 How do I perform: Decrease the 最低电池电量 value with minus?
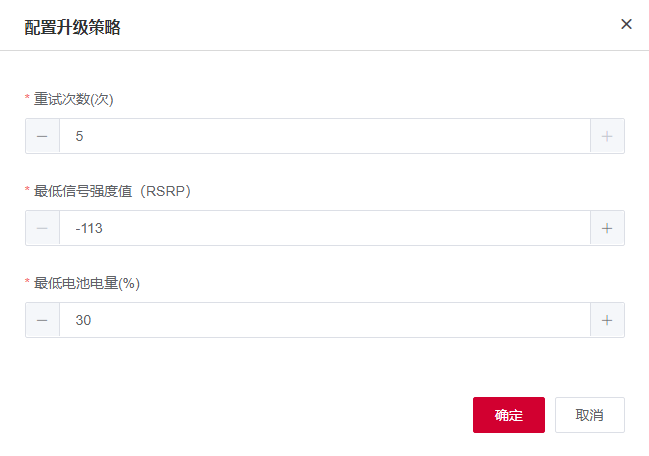click(42, 320)
